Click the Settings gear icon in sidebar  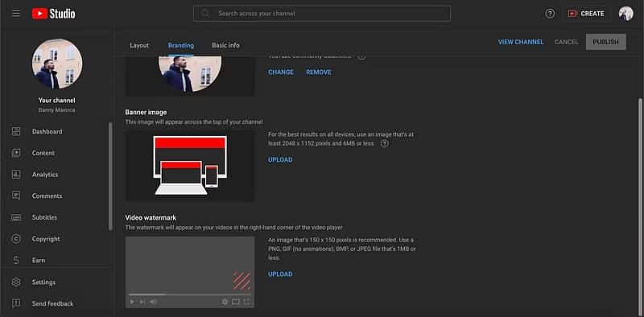coord(16,282)
